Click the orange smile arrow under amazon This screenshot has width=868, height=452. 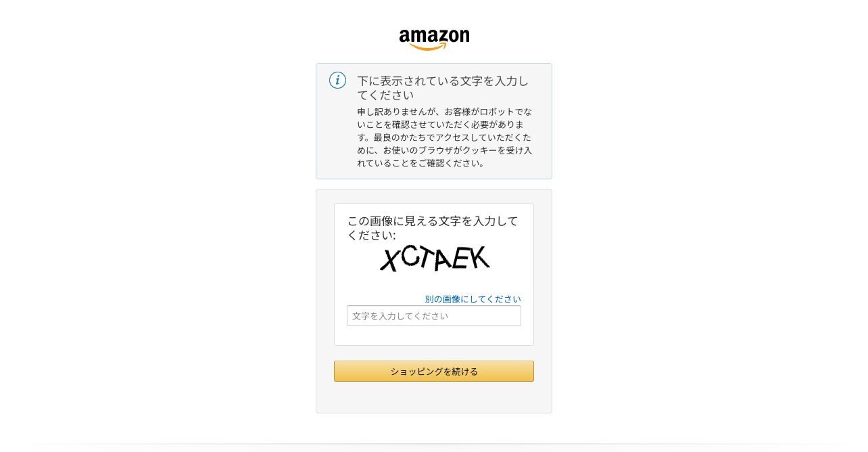point(429,47)
